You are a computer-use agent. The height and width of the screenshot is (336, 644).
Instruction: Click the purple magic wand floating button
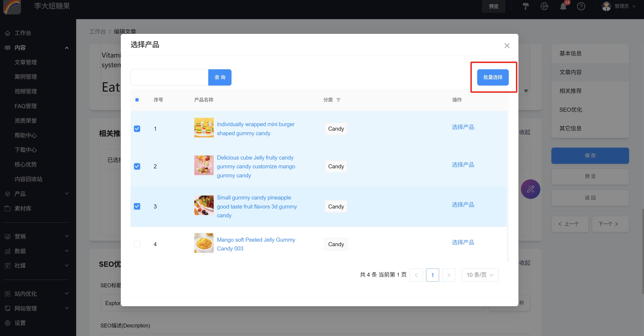[x=530, y=189]
